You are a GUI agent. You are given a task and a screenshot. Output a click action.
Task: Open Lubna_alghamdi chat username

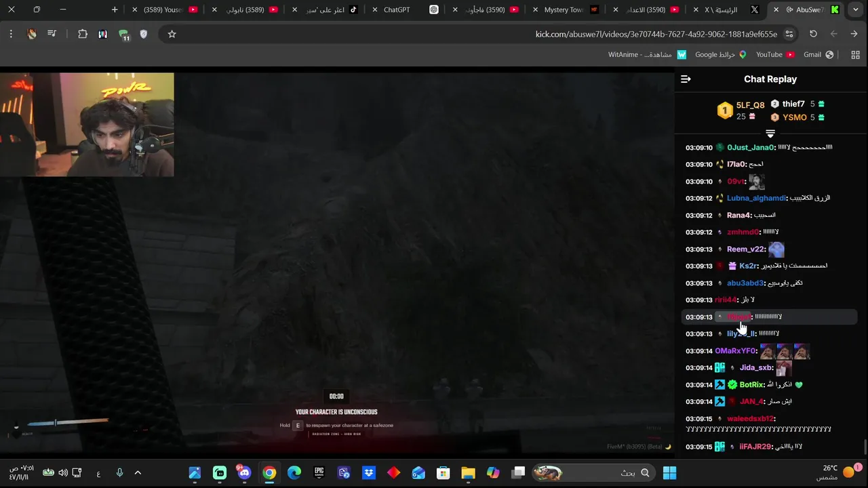click(756, 199)
